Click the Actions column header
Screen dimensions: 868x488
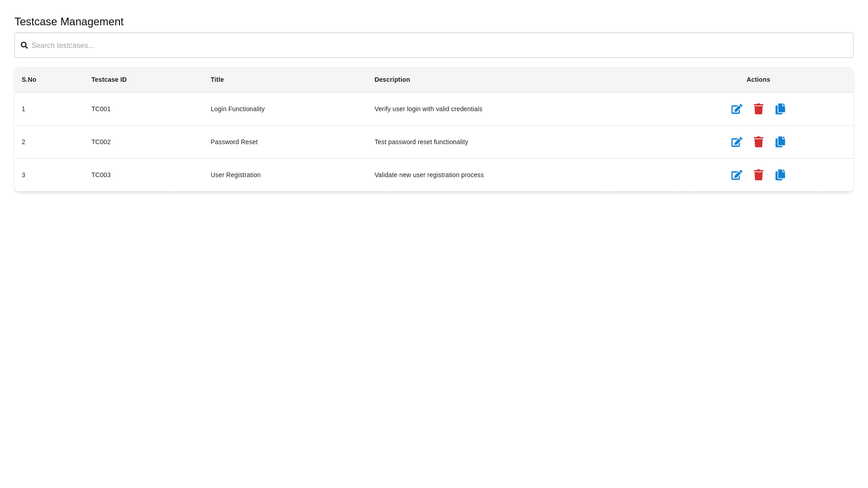tap(758, 80)
